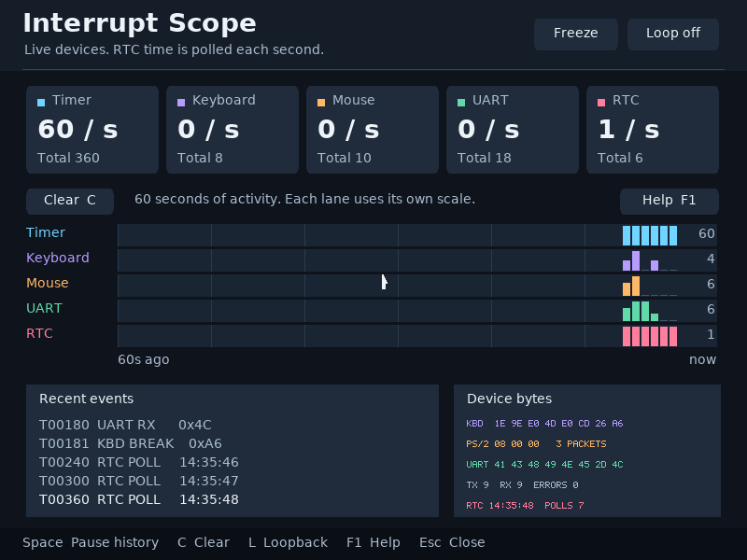Click the blue swatch on the Timer card
Image resolution: width=747 pixels, height=560 pixels.
click(x=41, y=103)
